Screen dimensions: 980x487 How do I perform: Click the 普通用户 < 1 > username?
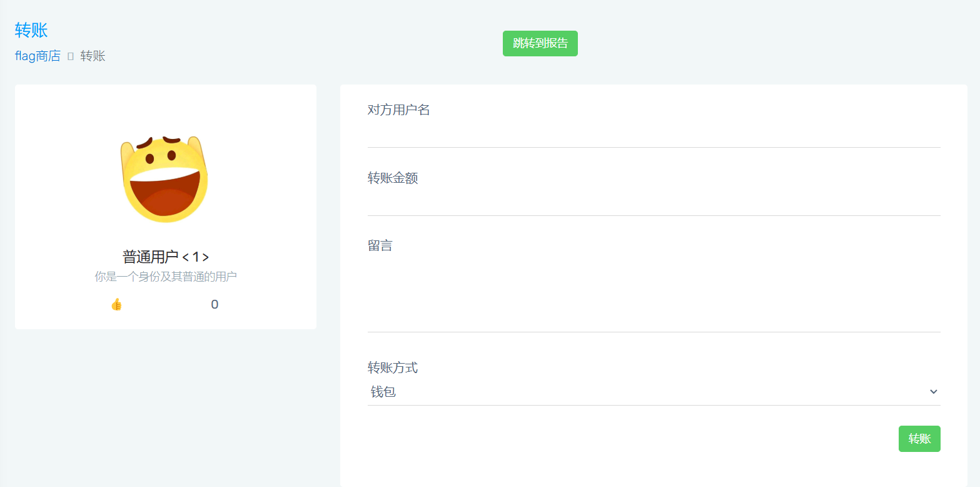point(165,257)
